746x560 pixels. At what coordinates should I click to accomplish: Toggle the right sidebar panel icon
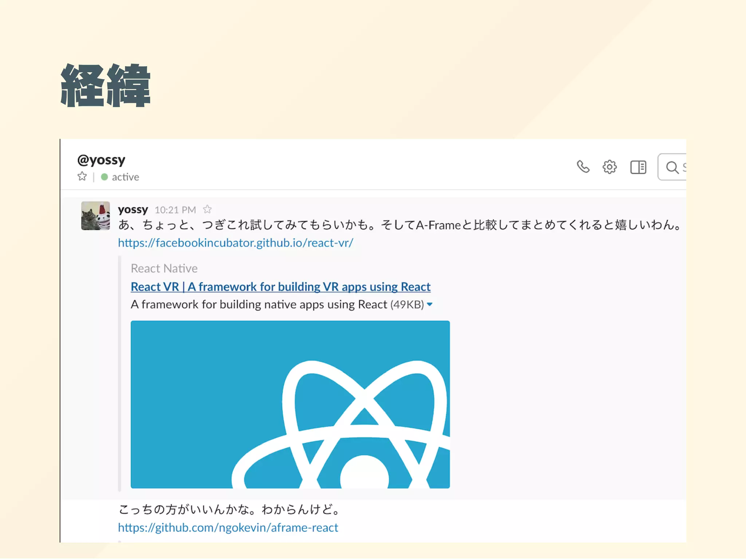tap(638, 167)
